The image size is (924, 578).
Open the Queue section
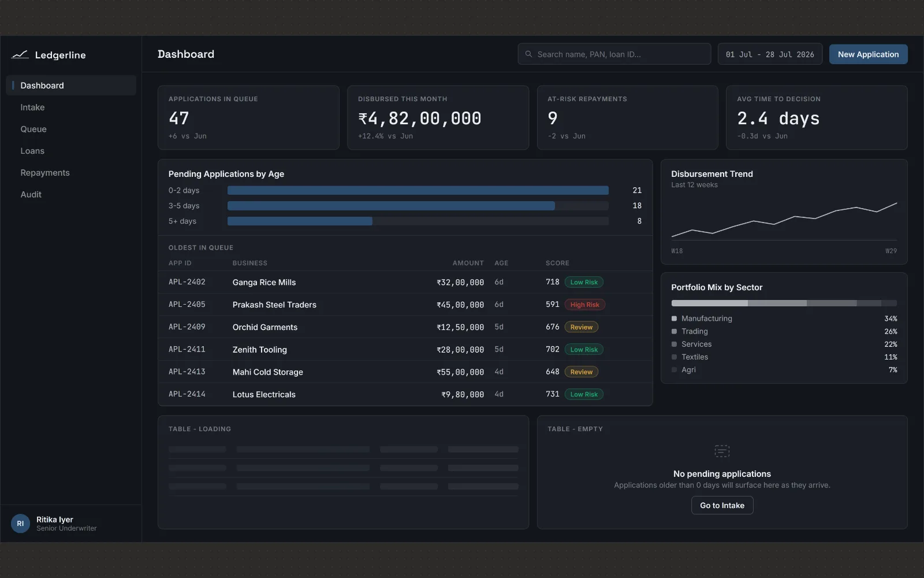[71, 129]
